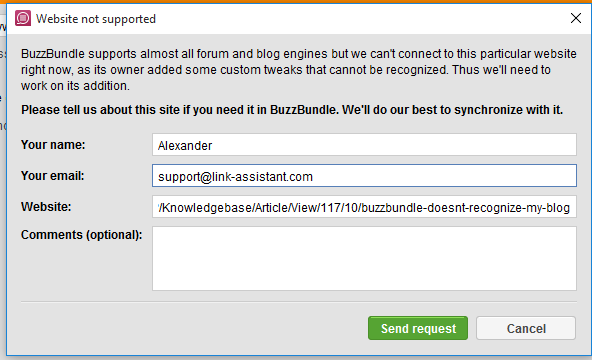Click the Knowledgebase article URL text

(x=364, y=208)
